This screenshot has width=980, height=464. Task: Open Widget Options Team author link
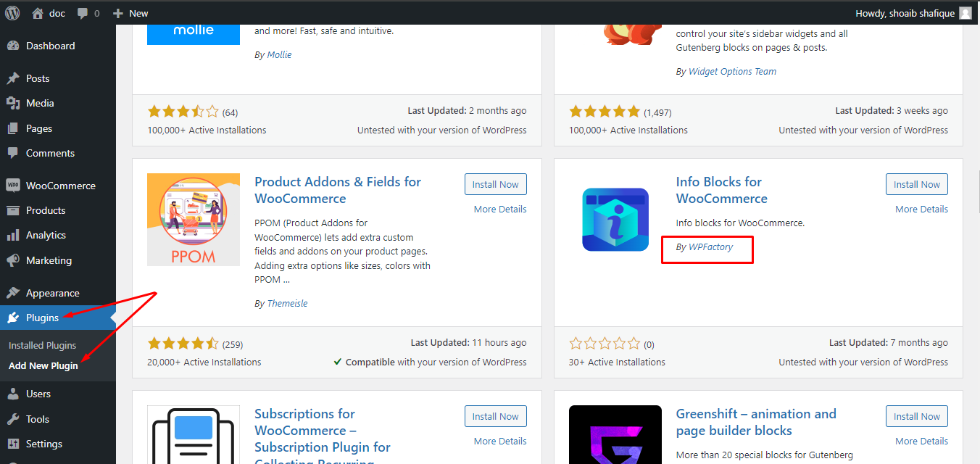732,71
